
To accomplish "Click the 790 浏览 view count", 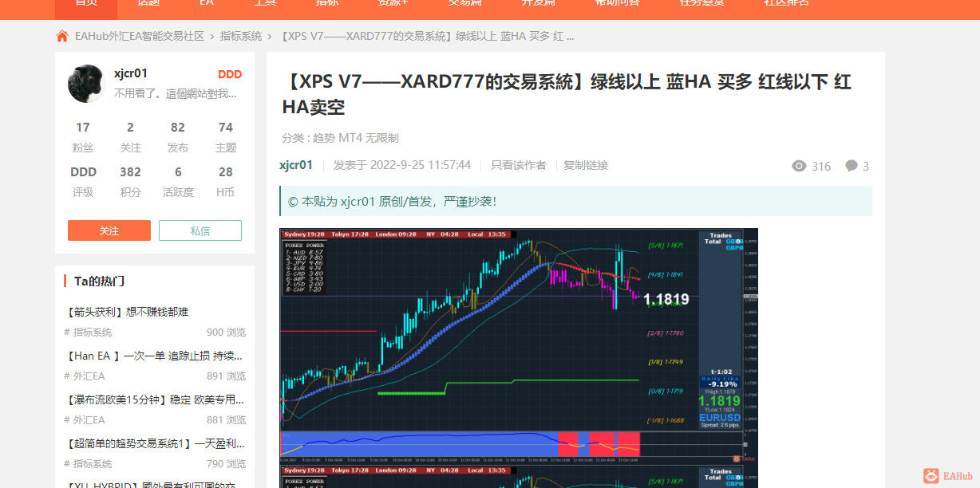I will click(x=226, y=464).
